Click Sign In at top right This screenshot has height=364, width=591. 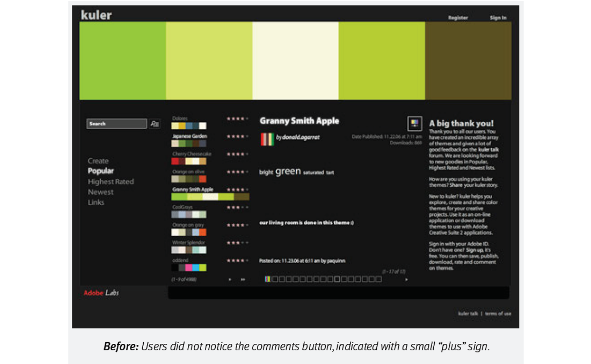498,18
